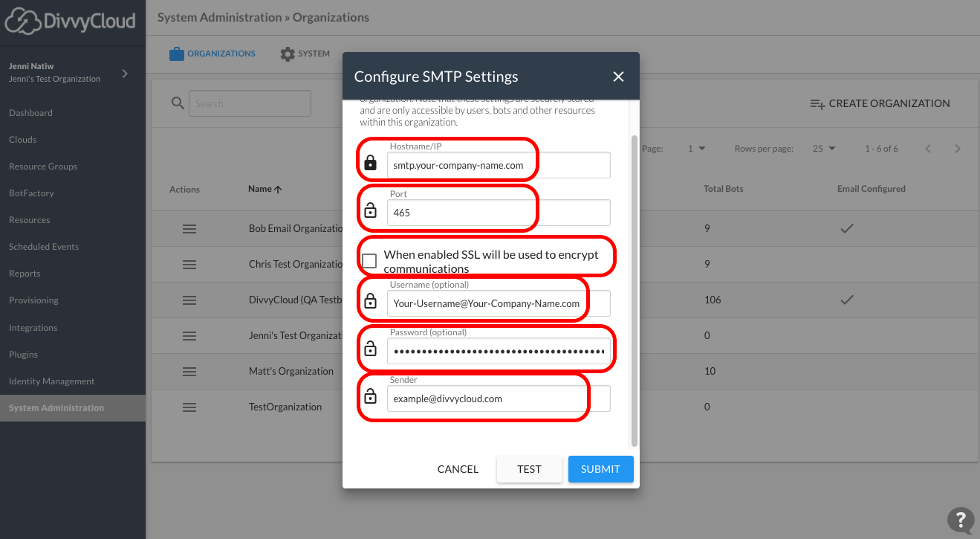980x539 pixels.
Task: Click the Password input field
Action: [x=499, y=351]
